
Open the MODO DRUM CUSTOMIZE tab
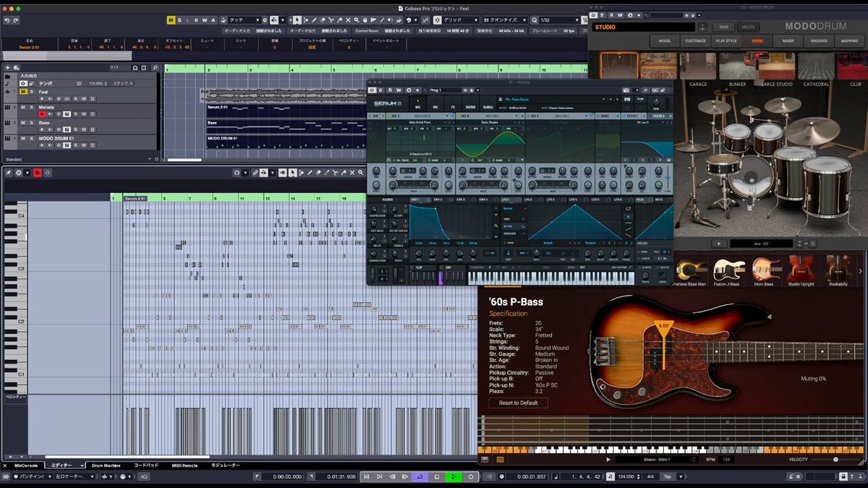695,41
